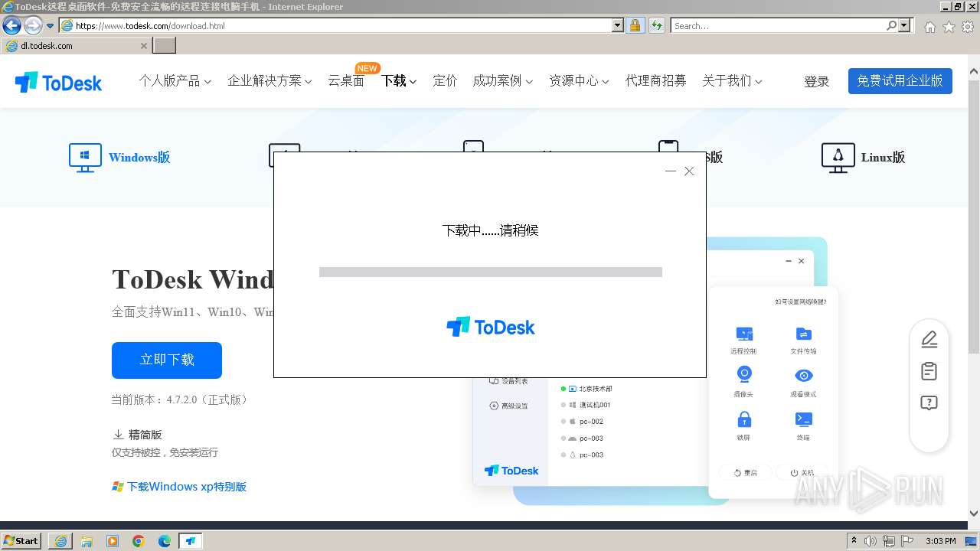Close the dl.todesk.com tab
This screenshot has width=980, height=551.
tap(144, 46)
